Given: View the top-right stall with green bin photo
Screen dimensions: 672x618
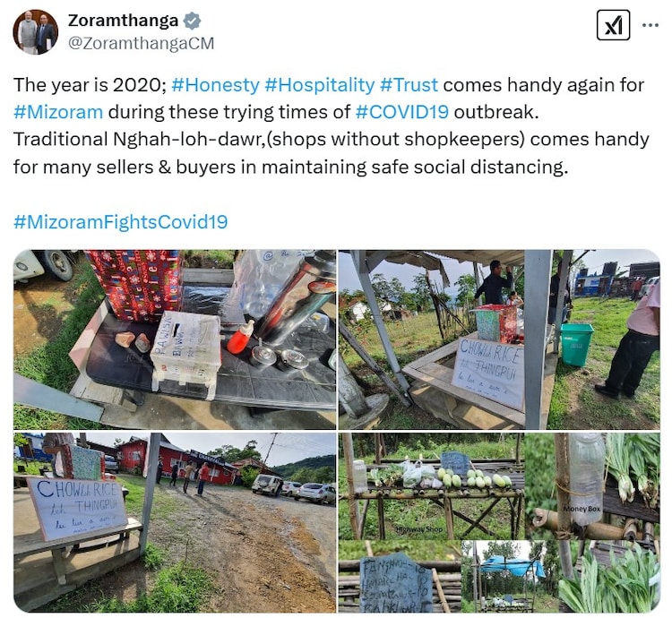Looking at the screenshot, I should (x=499, y=339).
